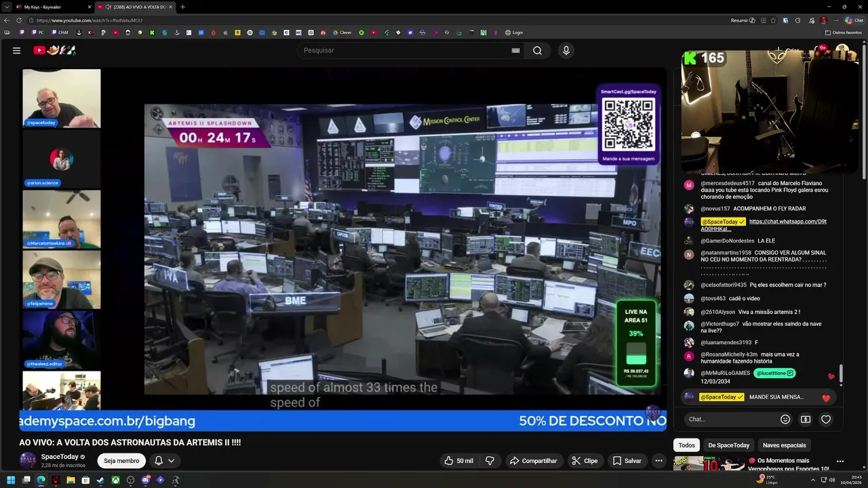Select the Todos filter chip
This screenshot has width=868, height=488.
point(687,445)
